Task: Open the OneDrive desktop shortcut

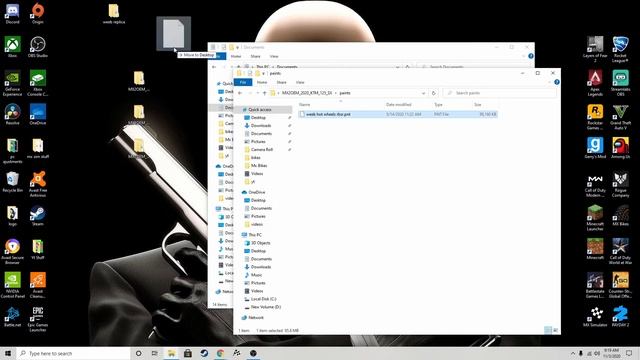Action: pos(38,114)
